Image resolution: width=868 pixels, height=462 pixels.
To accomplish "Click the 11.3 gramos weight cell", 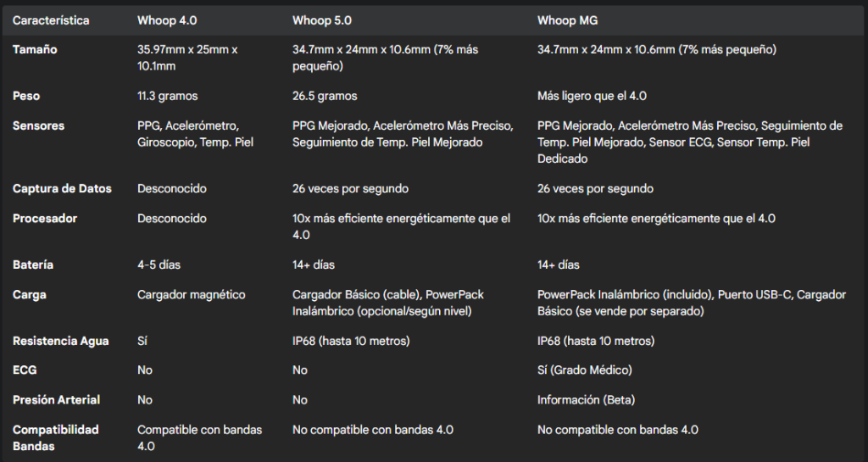I will click(x=167, y=96).
